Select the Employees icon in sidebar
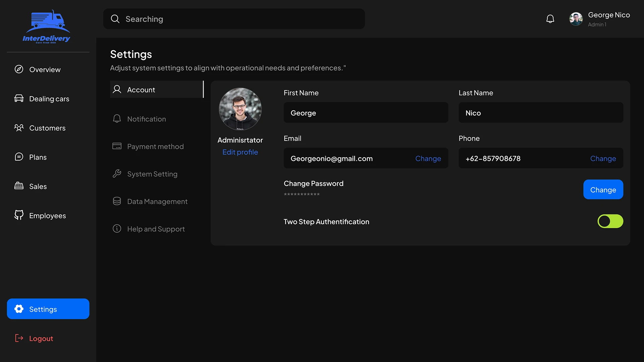The height and width of the screenshot is (362, 644). click(x=19, y=215)
